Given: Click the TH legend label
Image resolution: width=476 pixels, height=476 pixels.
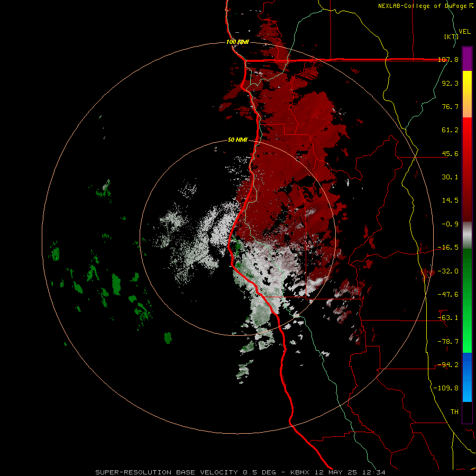Looking at the screenshot, I should coord(454,412).
